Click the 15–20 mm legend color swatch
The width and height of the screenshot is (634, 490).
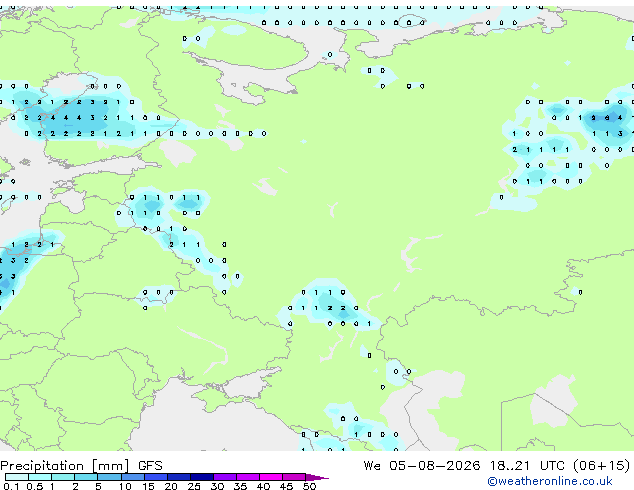(155, 477)
